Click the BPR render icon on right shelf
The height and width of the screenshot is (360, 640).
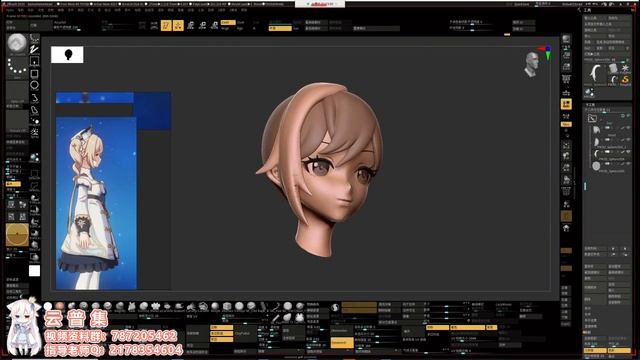566,39
